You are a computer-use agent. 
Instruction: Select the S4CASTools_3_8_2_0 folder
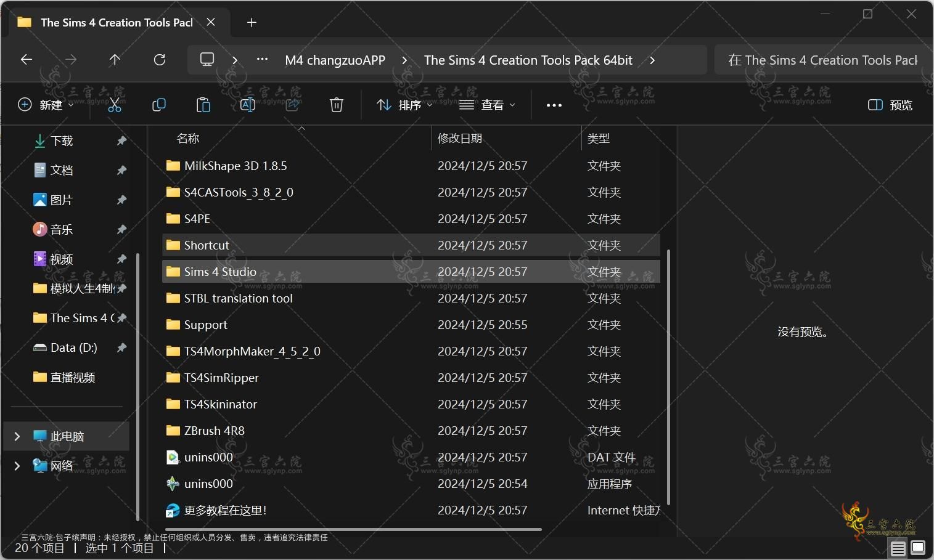411,192
